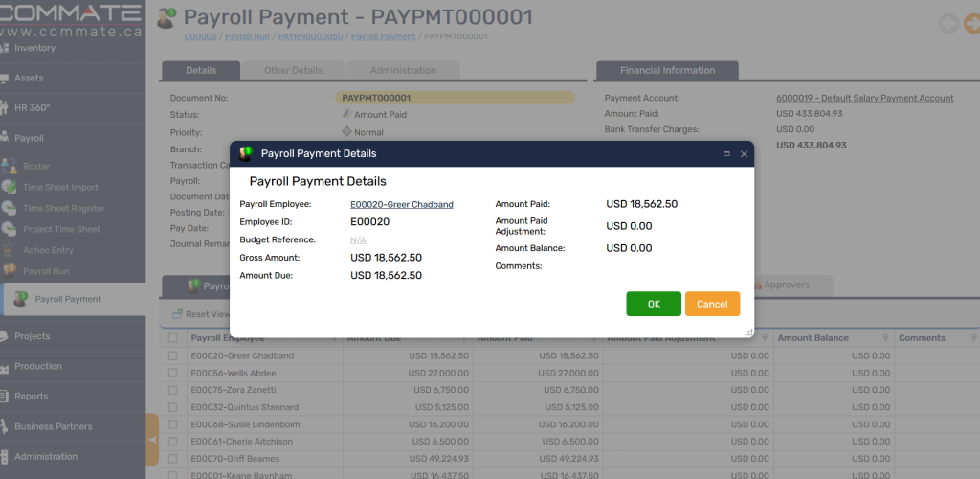The width and height of the screenshot is (980, 479).
Task: Click the Reset View icon in toolbar
Action: coord(177,314)
